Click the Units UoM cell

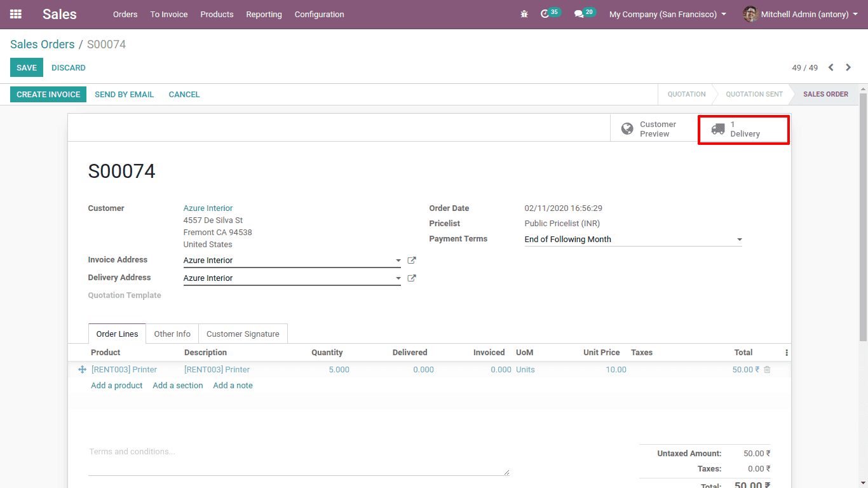pos(526,370)
